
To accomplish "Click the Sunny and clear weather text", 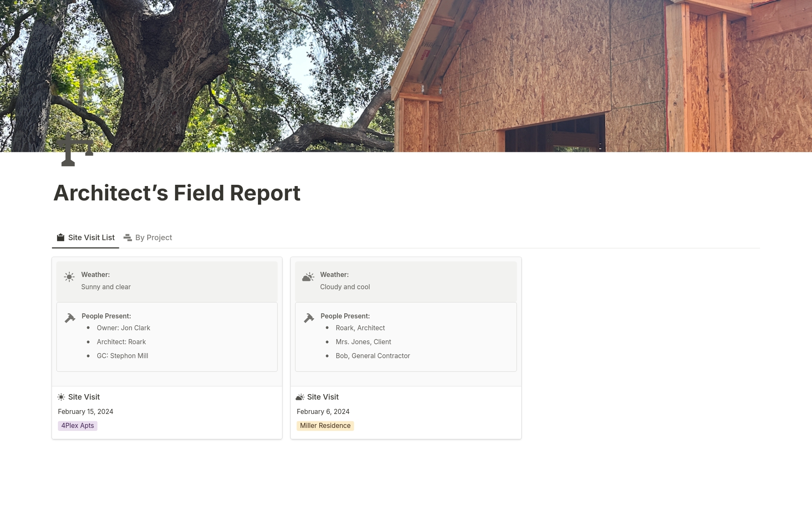I will coord(106,287).
